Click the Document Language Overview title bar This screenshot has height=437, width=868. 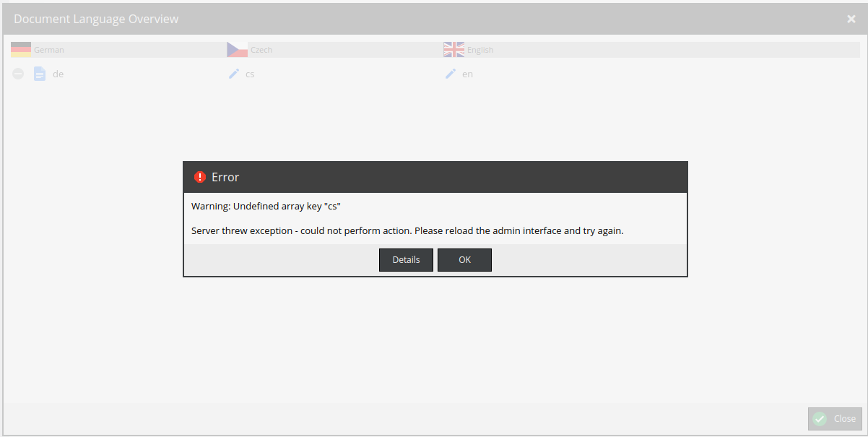(96, 18)
